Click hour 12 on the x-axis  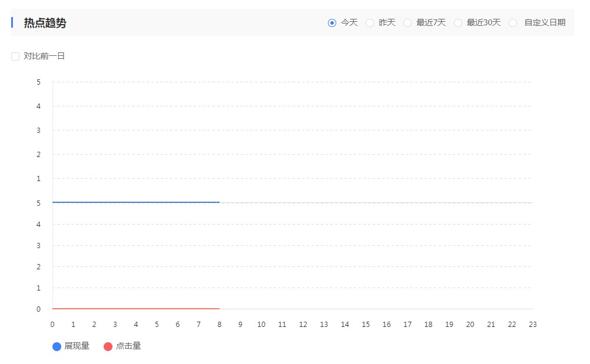point(303,325)
